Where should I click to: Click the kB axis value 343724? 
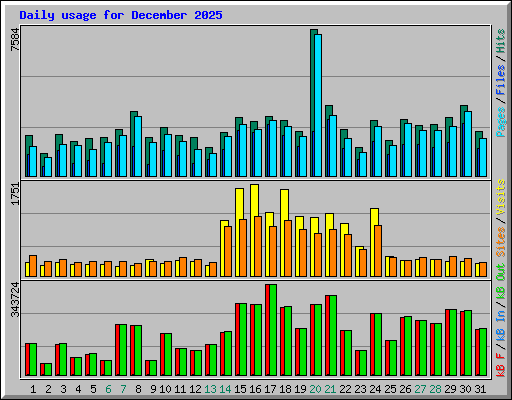(15, 299)
